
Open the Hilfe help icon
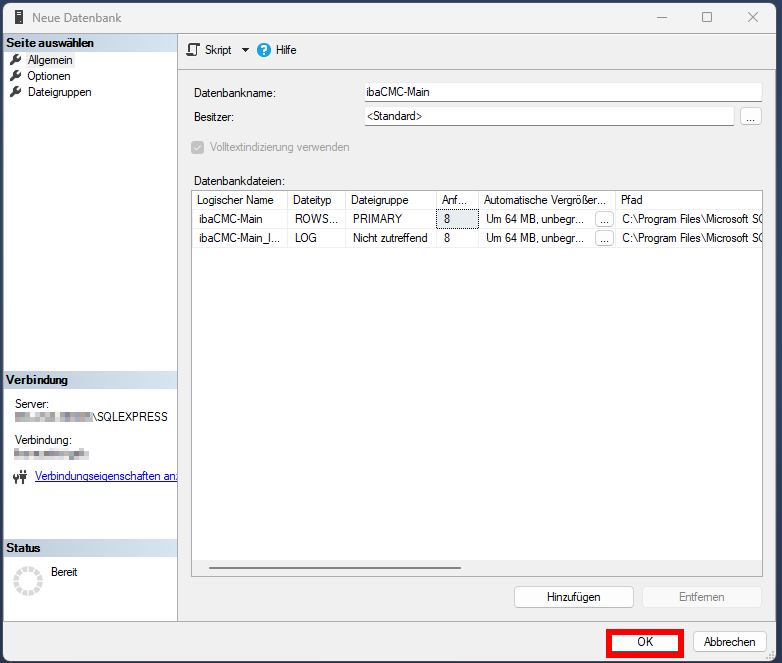pyautogui.click(x=264, y=50)
